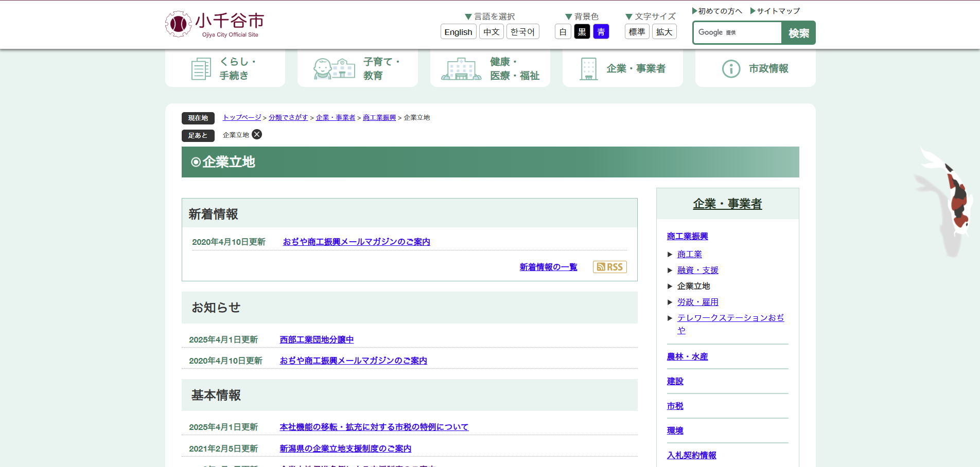Open the sidebar 商工業振興 link
Image resolution: width=980 pixels, height=467 pixels.
point(688,236)
